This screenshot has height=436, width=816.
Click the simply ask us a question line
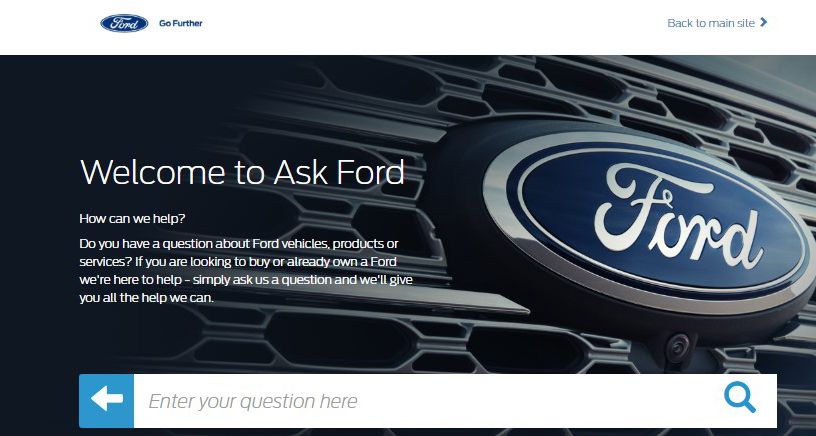246,279
